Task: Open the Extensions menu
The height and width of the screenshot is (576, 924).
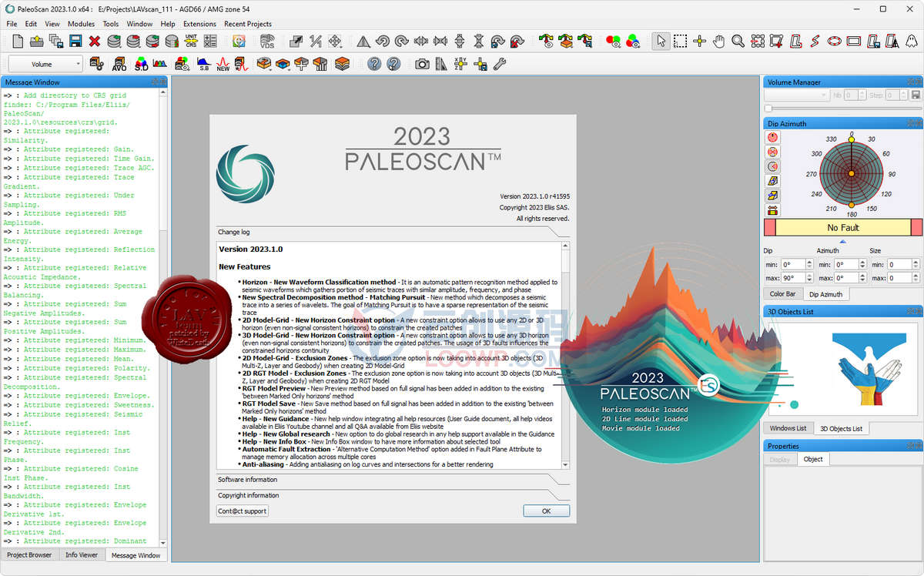Action: [x=199, y=24]
